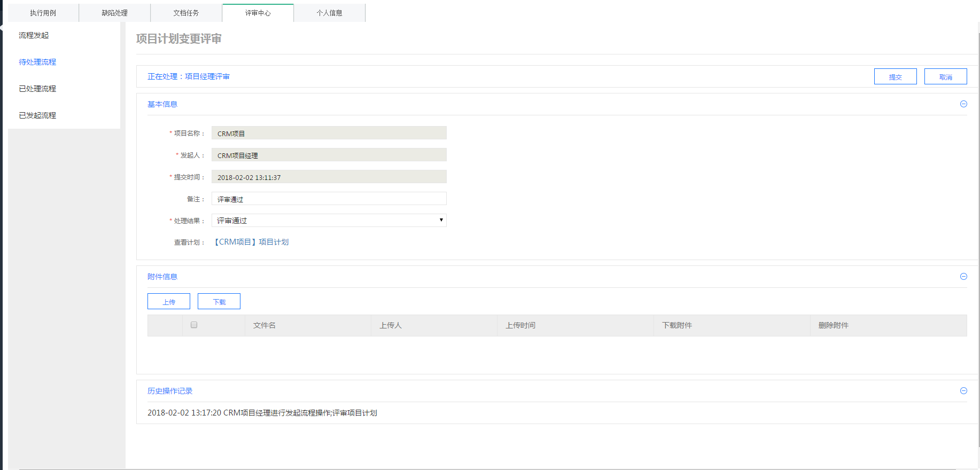The image size is (980, 470).
Task: Open the 【CRM项目】项目计划 link
Action: (251, 242)
